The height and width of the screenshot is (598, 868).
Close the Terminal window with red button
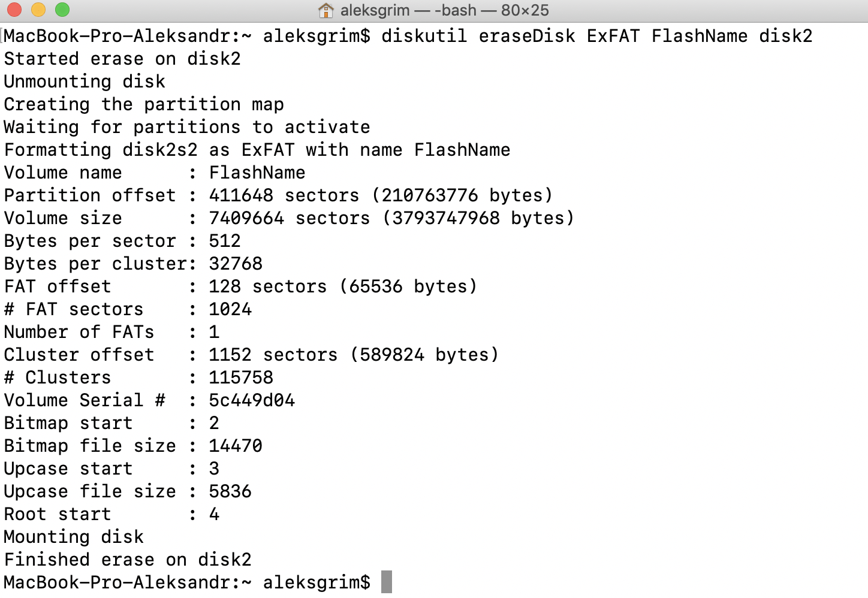pos(14,10)
